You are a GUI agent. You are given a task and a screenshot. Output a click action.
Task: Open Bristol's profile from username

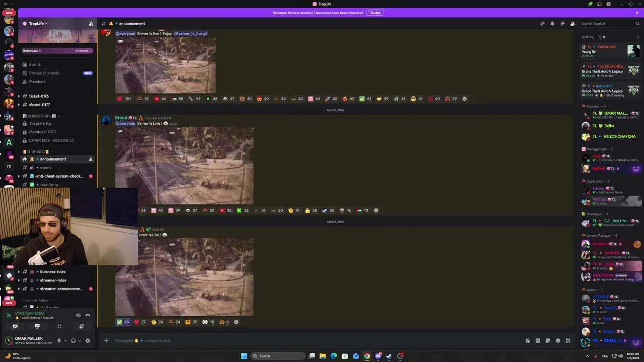tap(121, 118)
